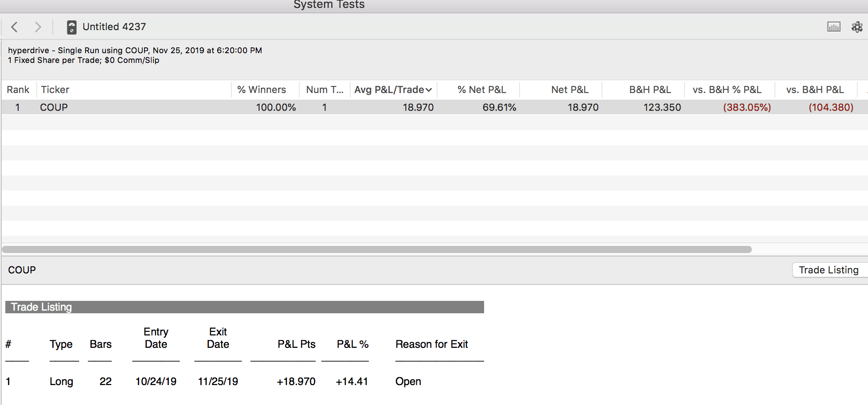Sort by Net P&L column header

click(x=570, y=90)
